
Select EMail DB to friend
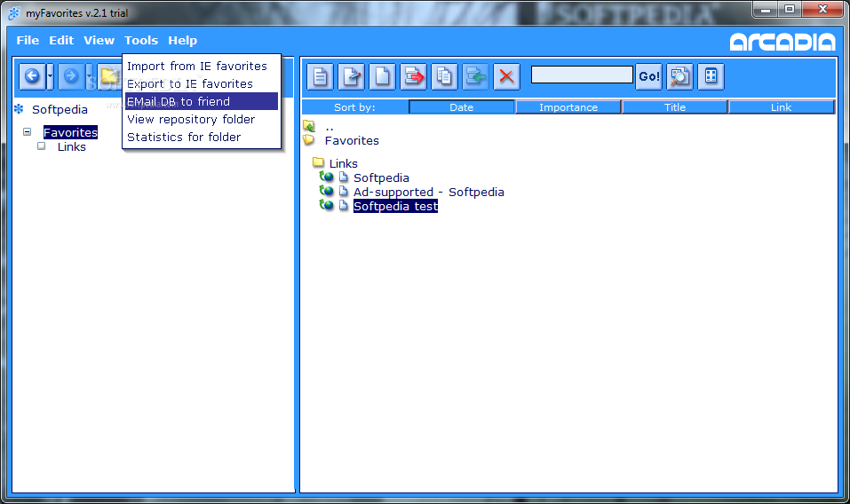201,101
